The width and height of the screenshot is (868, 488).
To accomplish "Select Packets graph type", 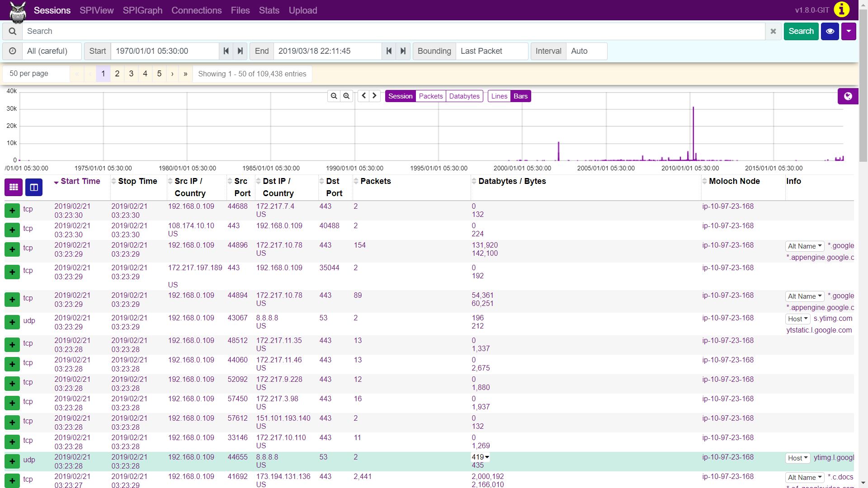I will (x=431, y=96).
